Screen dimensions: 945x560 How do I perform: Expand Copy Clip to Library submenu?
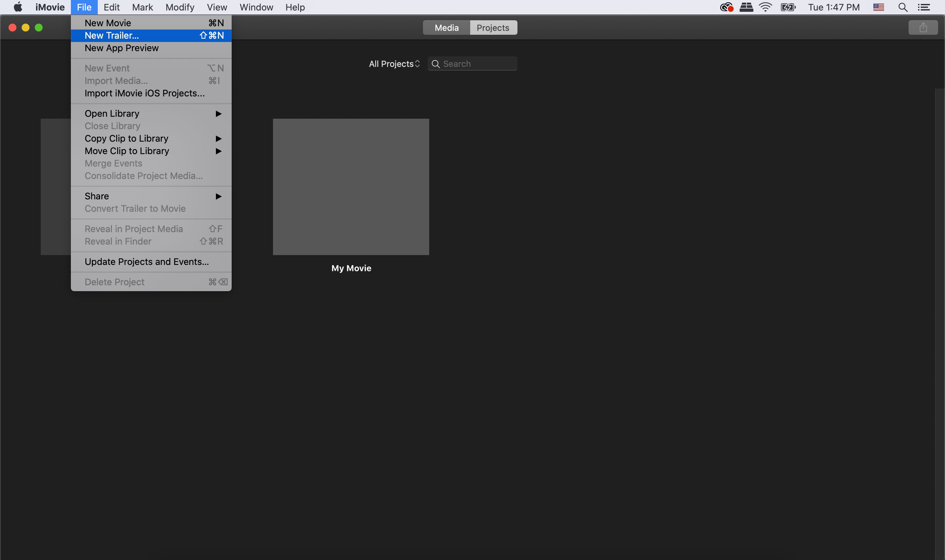tap(151, 138)
